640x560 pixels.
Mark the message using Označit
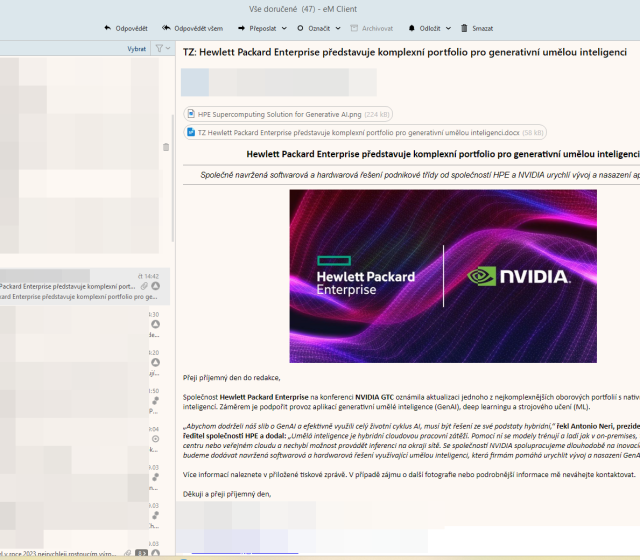pos(313,28)
